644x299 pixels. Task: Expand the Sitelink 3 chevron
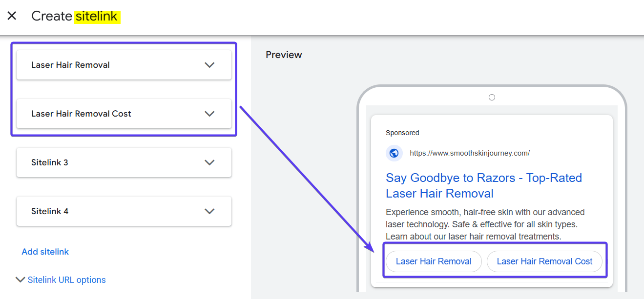click(x=209, y=162)
